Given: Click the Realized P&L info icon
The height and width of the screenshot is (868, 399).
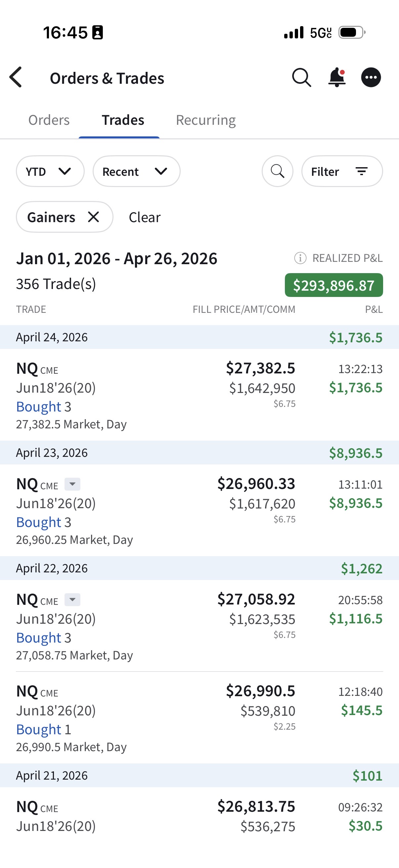Looking at the screenshot, I should pos(300,258).
